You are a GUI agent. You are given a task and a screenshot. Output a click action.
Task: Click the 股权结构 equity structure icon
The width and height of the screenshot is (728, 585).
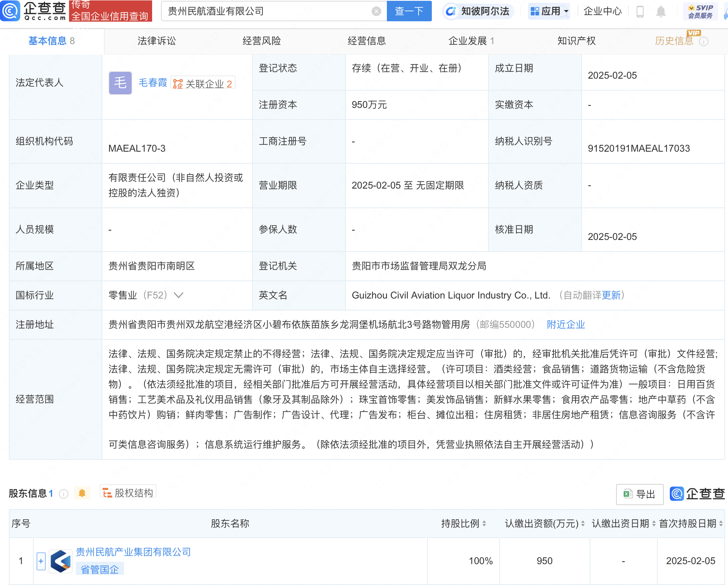pyautogui.click(x=107, y=492)
